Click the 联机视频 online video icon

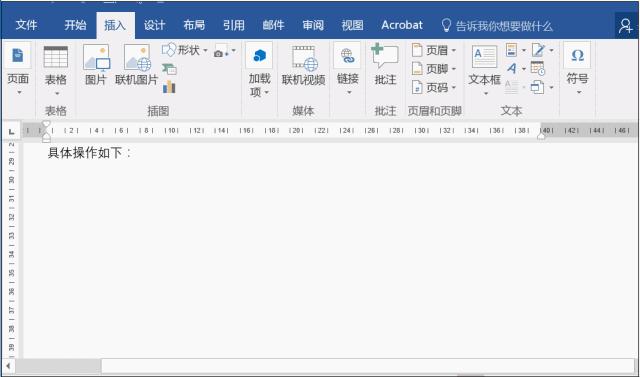[304, 58]
